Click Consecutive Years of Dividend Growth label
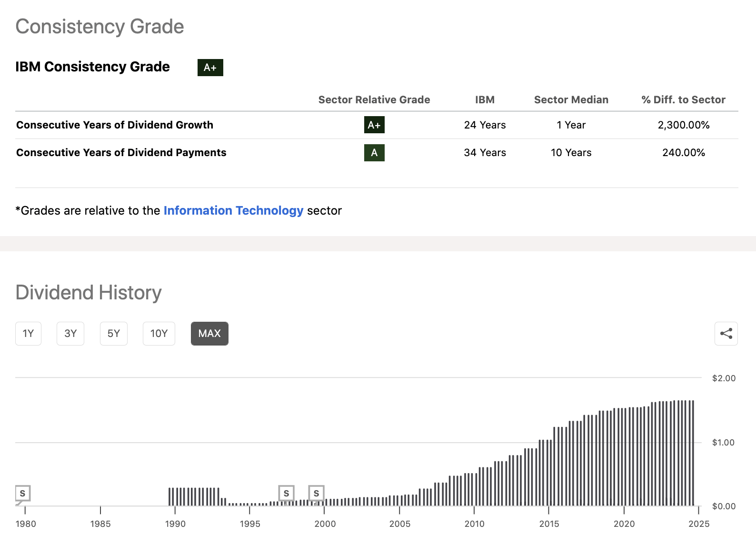The height and width of the screenshot is (554, 756). tap(115, 125)
